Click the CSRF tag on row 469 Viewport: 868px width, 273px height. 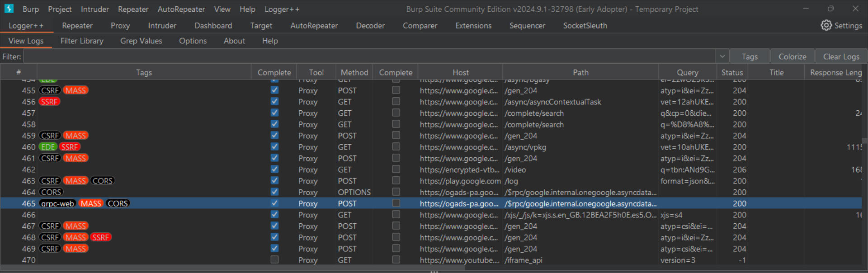50,249
